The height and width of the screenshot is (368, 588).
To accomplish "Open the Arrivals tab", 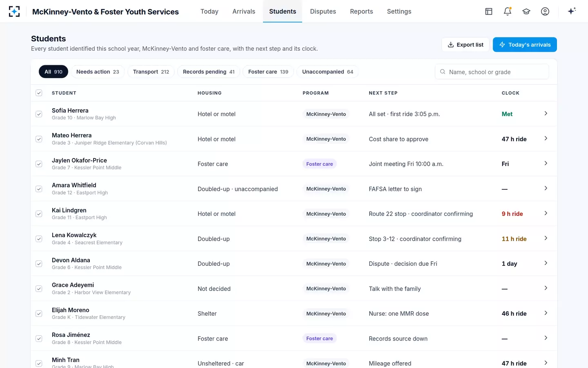I will coord(244,11).
